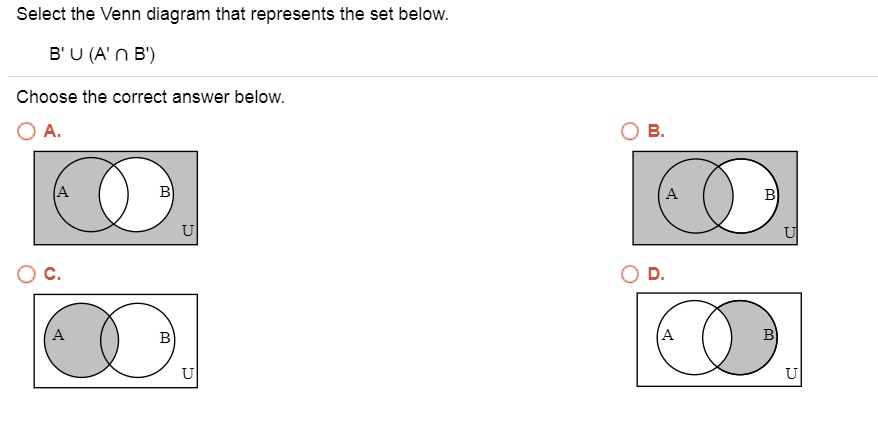Click white circle A in option D's diagram
878x439 pixels.
coord(682,336)
